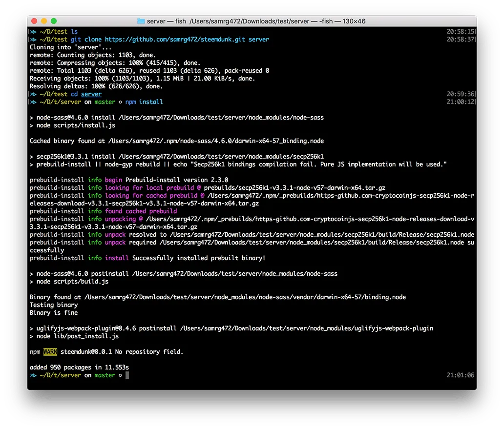The width and height of the screenshot is (504, 429).
Task: Click 'uglifyjs-webpack-plugin@0.4.6 postinstall' line
Action: pyautogui.click(x=231, y=328)
